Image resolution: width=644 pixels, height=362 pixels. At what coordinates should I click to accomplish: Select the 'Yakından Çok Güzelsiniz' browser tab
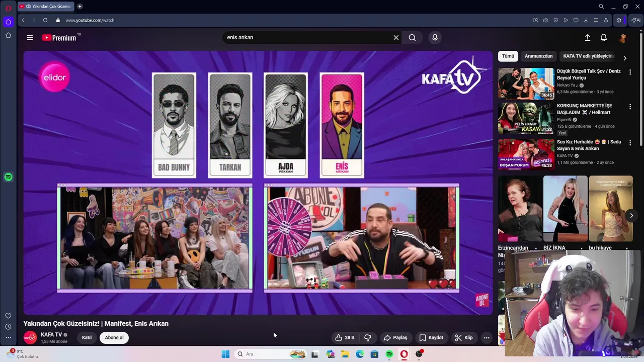pos(46,7)
